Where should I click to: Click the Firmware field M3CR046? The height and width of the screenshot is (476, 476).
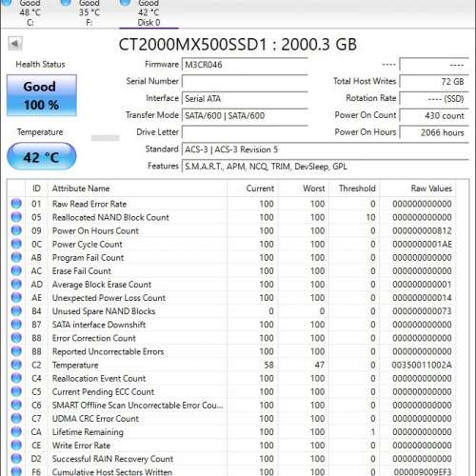point(245,65)
